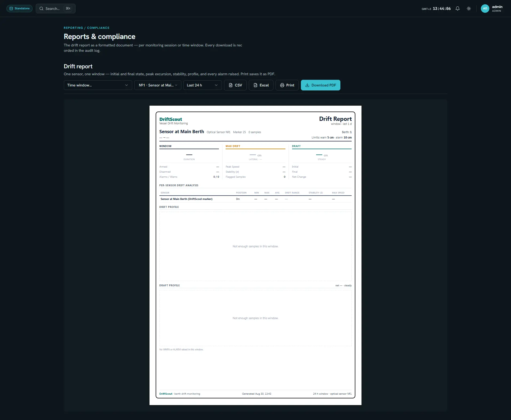Click the 'Peak Speed' row label
The height and width of the screenshot is (420, 511).
tap(232, 167)
